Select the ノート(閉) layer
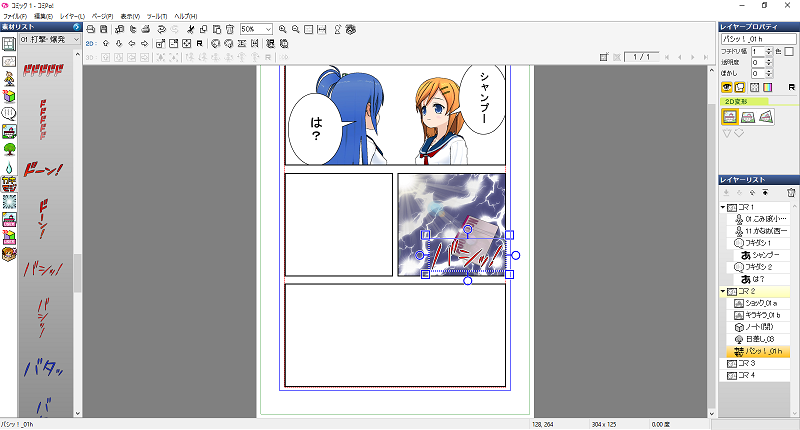This screenshot has width=800, height=430. 758,327
